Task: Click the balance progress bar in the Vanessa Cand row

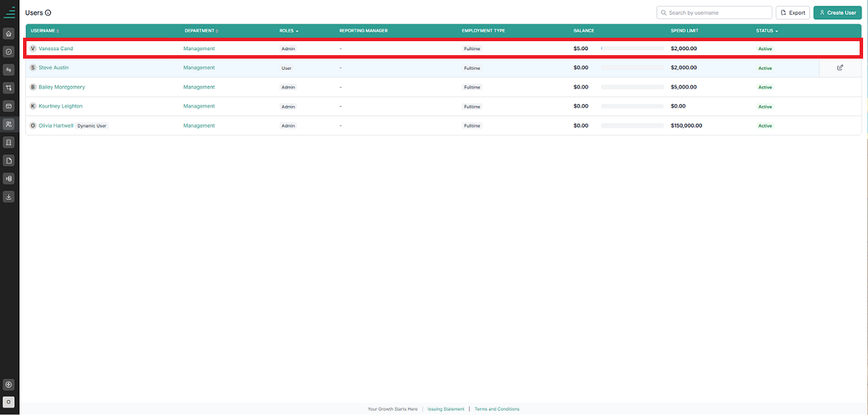Action: (x=632, y=49)
